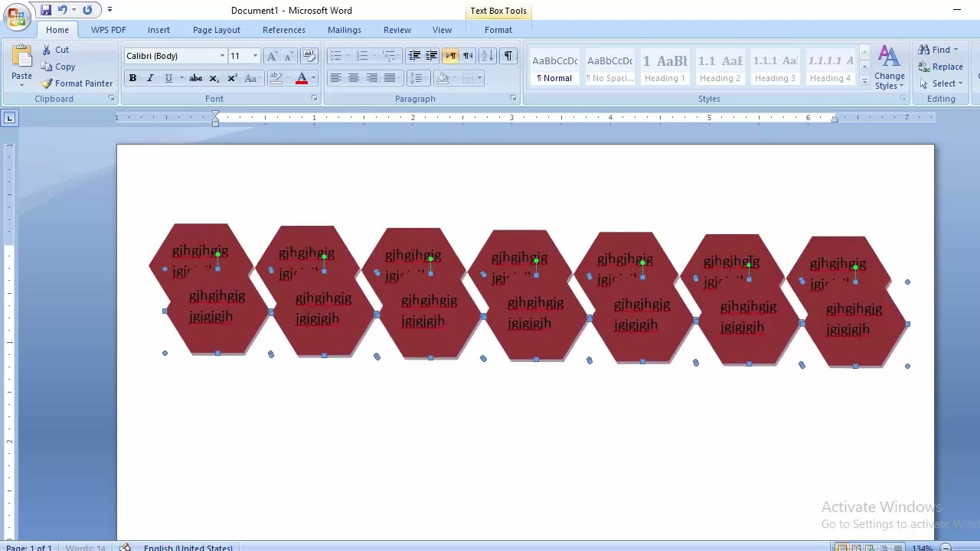Sort the selected text

488,56
